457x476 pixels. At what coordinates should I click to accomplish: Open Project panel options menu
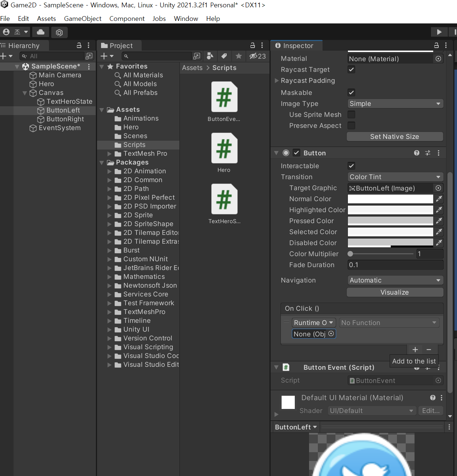coord(262,45)
